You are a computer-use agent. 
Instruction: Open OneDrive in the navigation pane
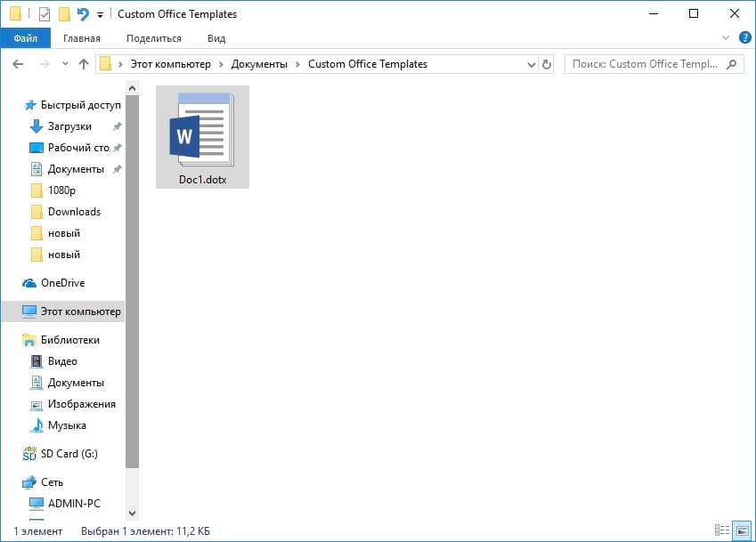[62, 283]
